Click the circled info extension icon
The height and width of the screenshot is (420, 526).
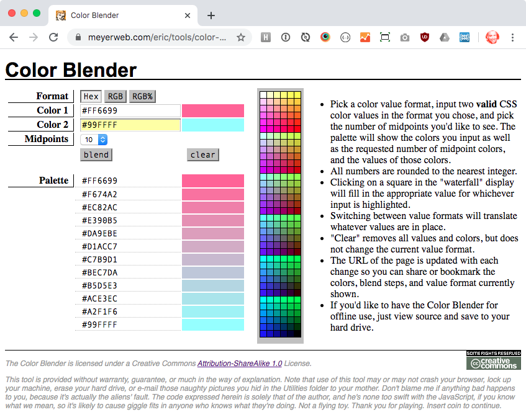pos(286,37)
